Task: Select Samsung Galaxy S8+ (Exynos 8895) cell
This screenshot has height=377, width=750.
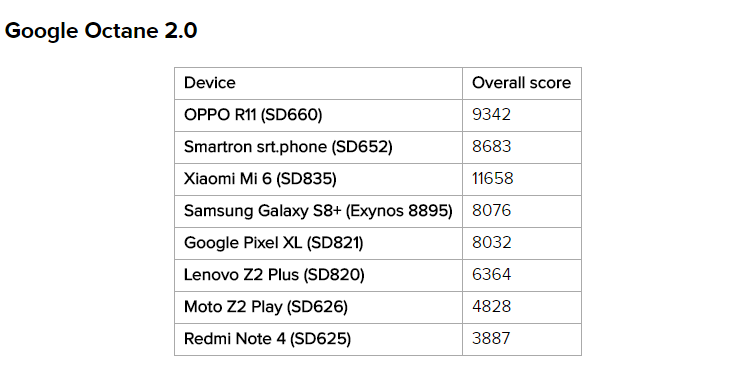Action: coord(319,211)
